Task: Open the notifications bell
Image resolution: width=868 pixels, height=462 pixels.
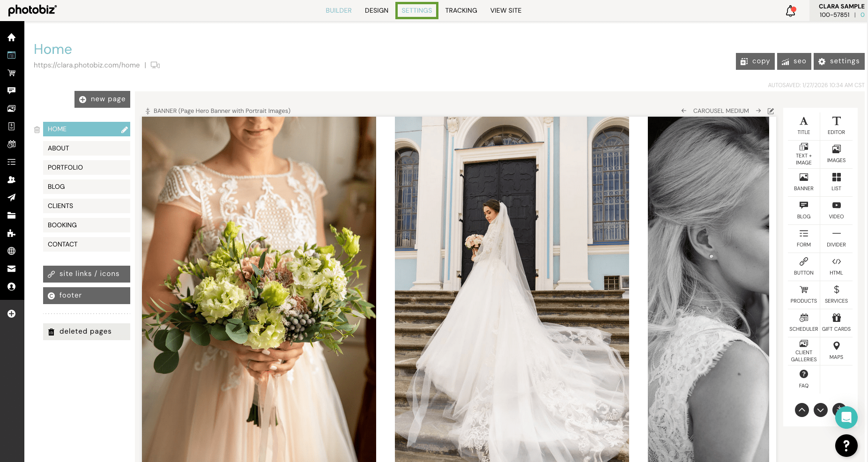Action: click(x=791, y=11)
